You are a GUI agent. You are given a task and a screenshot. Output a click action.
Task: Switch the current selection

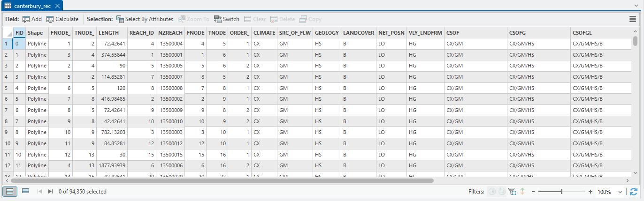[227, 19]
